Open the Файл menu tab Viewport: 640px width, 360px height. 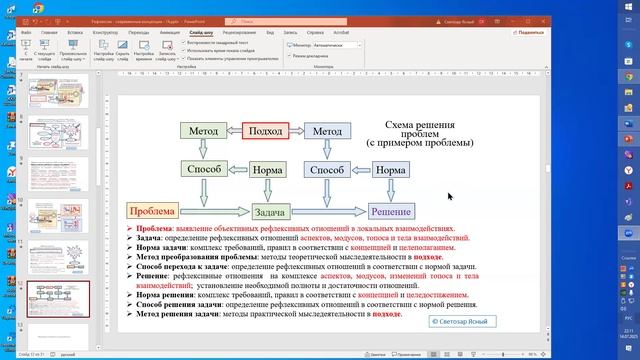tap(26, 33)
